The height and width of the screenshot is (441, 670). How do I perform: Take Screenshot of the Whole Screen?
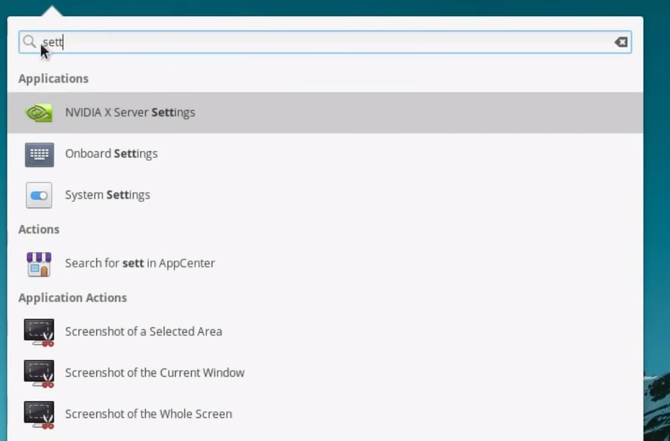[325, 414]
